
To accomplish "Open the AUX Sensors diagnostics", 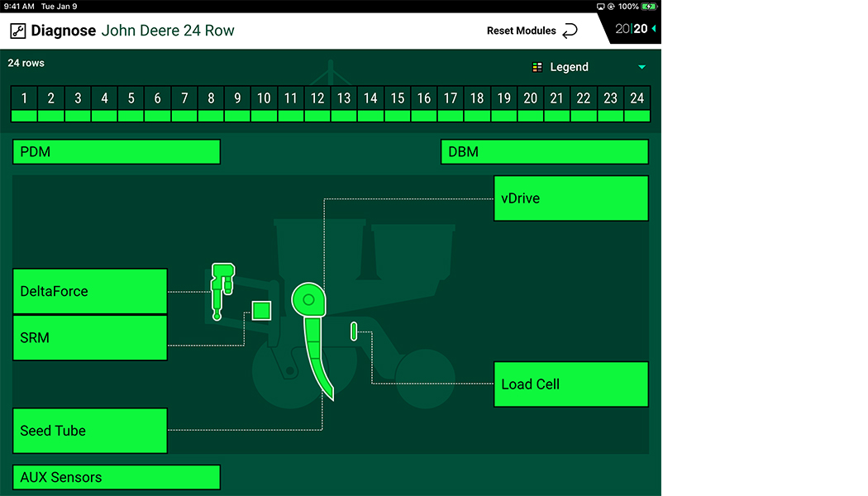I will [x=117, y=477].
